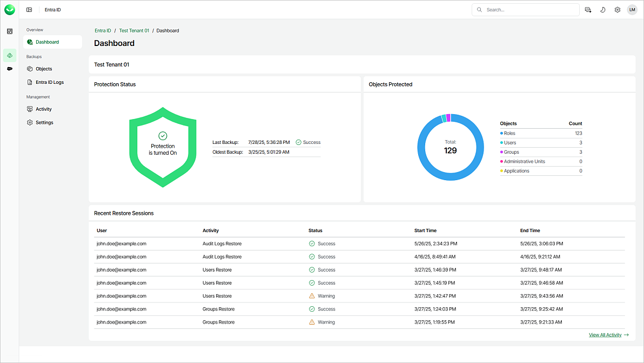
Task: Select the Entra ID service icon in rail
Action: (x=10, y=55)
